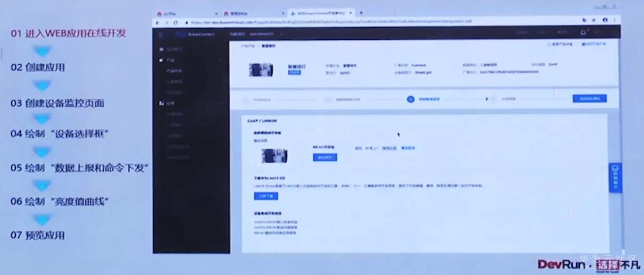Click the blue tag under 智慧路灯

click(x=294, y=73)
